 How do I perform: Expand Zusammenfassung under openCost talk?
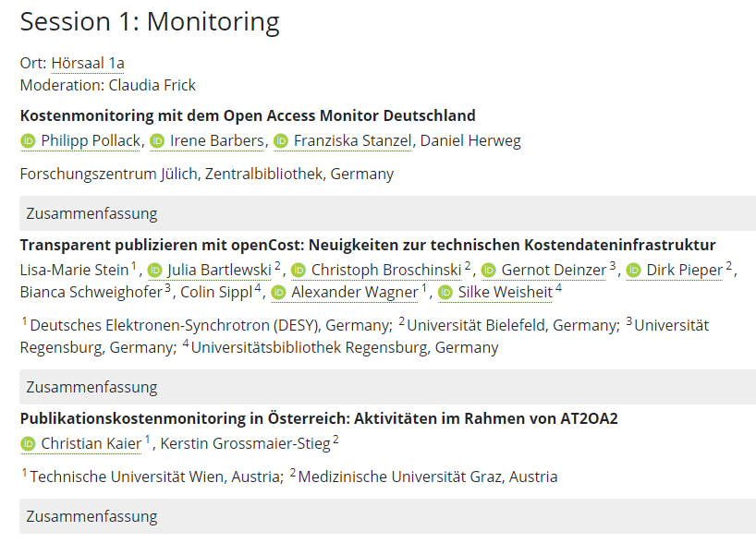[x=387, y=387]
